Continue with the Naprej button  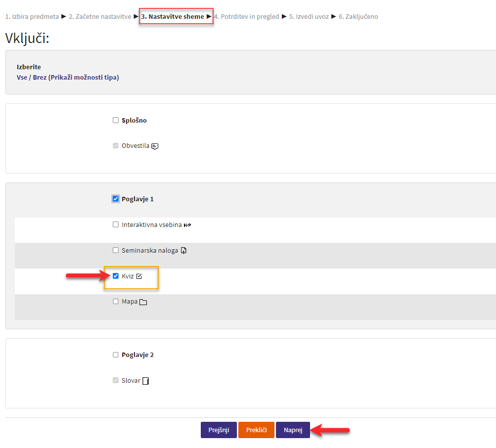click(293, 430)
